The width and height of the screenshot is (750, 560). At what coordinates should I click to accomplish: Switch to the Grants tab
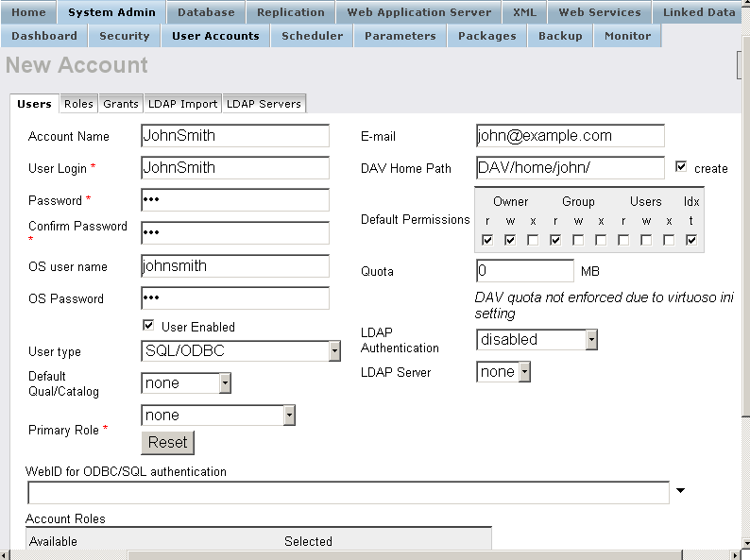121,104
